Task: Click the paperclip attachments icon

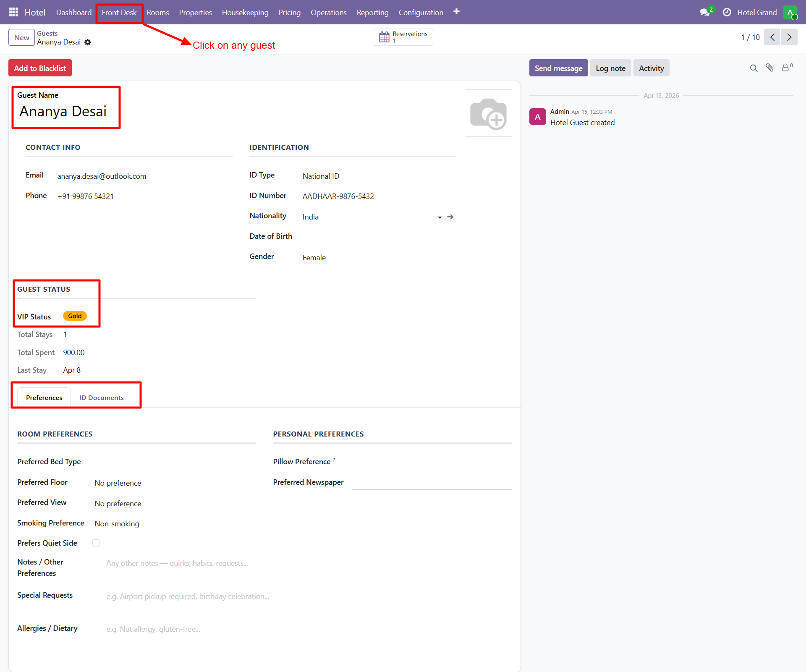Action: point(769,68)
